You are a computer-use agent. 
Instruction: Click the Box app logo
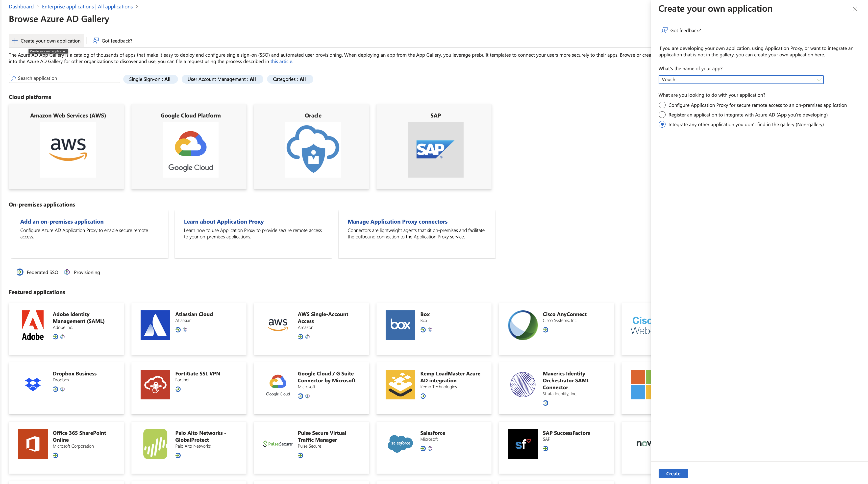(400, 325)
